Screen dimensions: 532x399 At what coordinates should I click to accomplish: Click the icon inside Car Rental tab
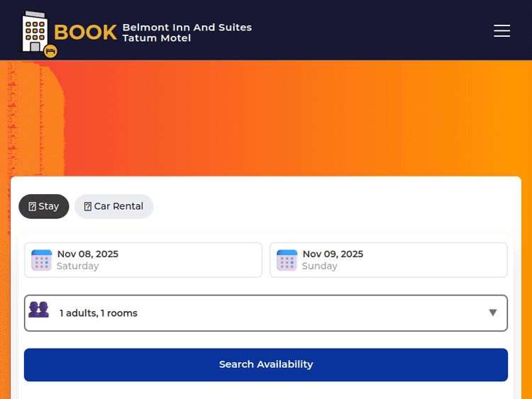(88, 207)
